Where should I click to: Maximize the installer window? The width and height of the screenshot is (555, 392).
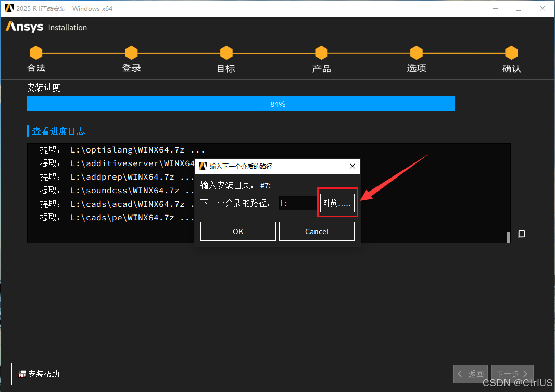coord(519,8)
